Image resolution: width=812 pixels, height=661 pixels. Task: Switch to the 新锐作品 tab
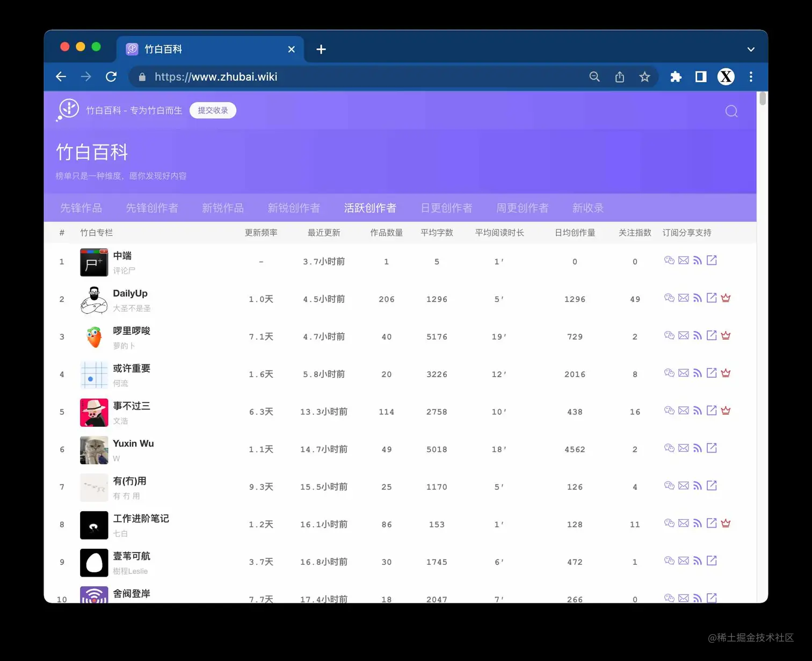pyautogui.click(x=223, y=208)
